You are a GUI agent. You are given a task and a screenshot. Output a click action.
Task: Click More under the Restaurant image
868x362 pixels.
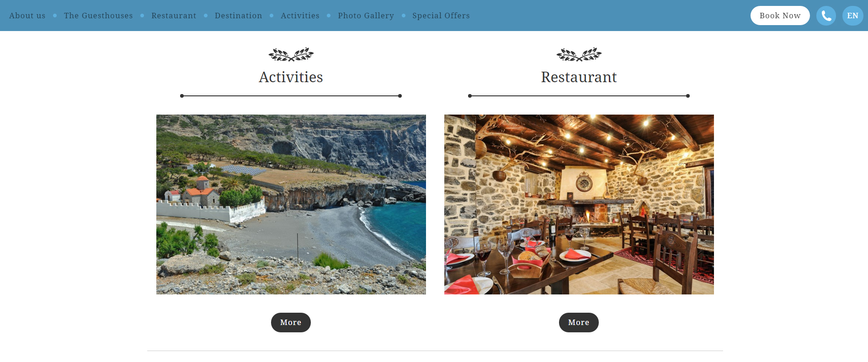point(579,322)
